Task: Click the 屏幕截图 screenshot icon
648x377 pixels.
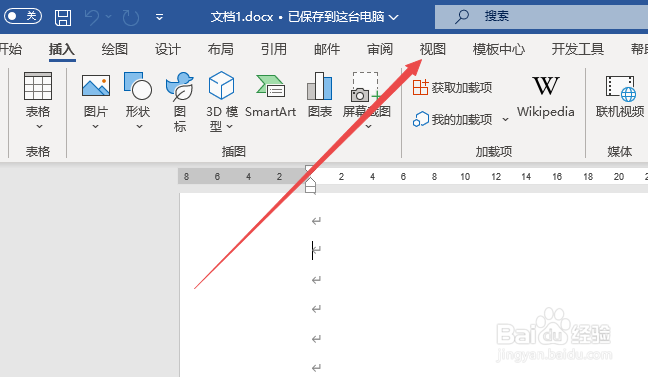Action: point(365,86)
